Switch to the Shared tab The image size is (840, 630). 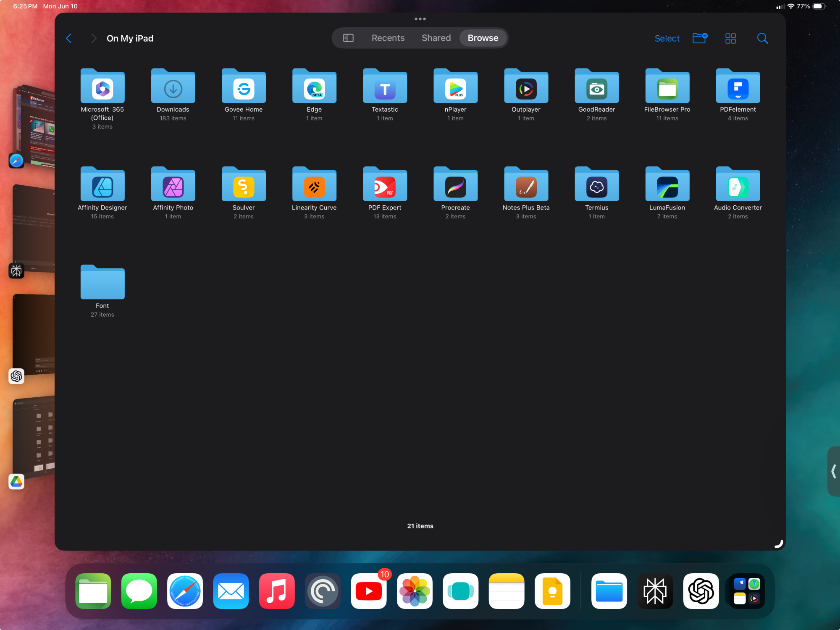pos(436,38)
